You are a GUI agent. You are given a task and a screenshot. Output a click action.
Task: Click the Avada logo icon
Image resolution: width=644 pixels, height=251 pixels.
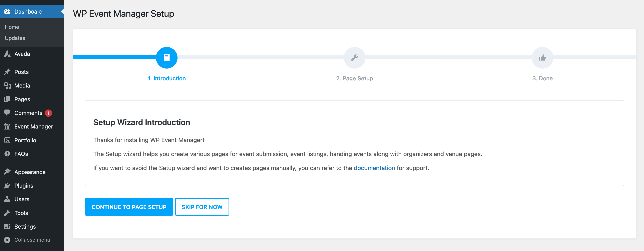pos(7,54)
